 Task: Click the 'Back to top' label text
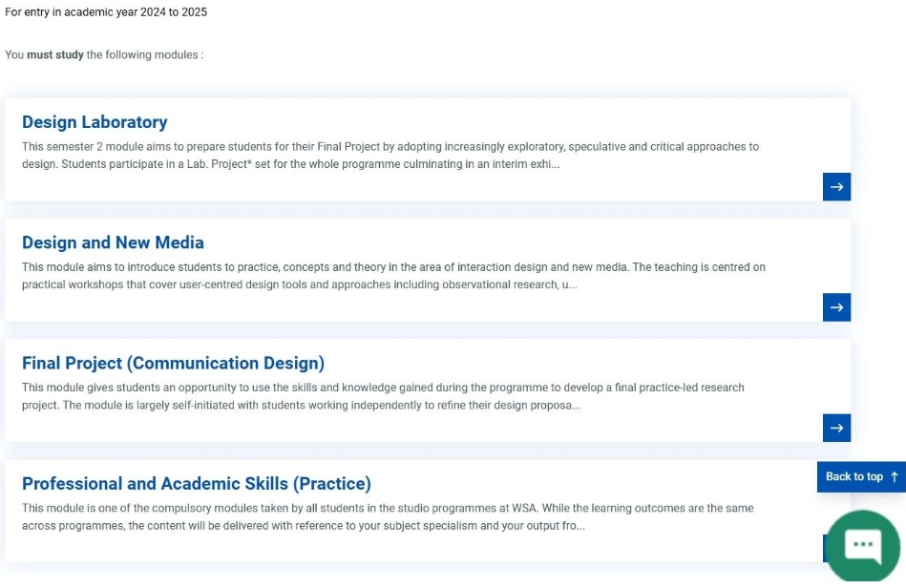pos(854,476)
